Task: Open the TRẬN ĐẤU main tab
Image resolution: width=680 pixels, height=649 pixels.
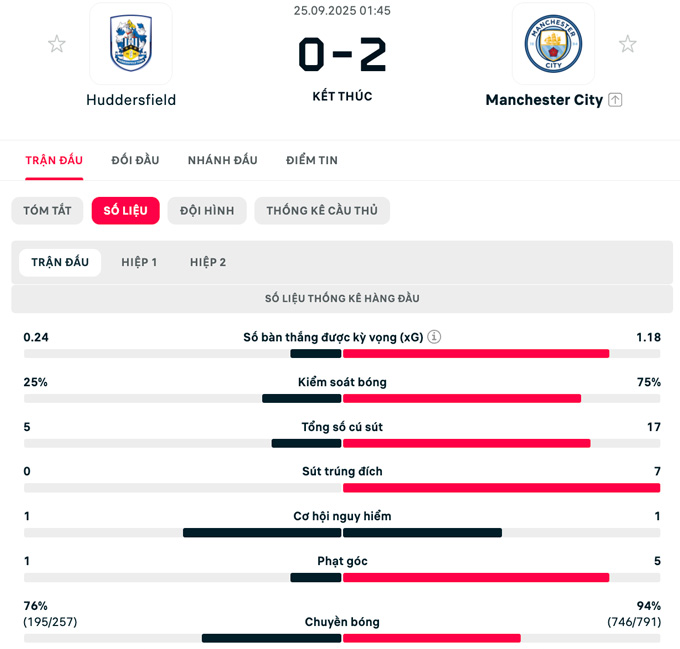Action: (x=54, y=160)
